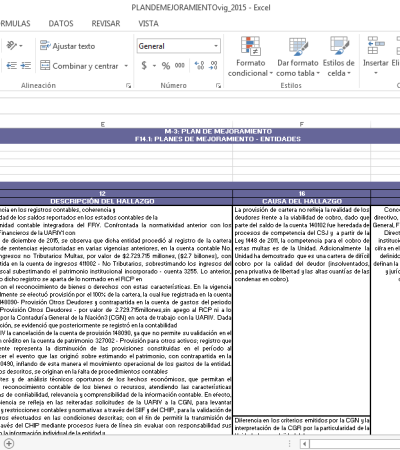This screenshot has height=450, width=400.
Task: Toggle Ajustar texto wrap text
Action: [67, 46]
